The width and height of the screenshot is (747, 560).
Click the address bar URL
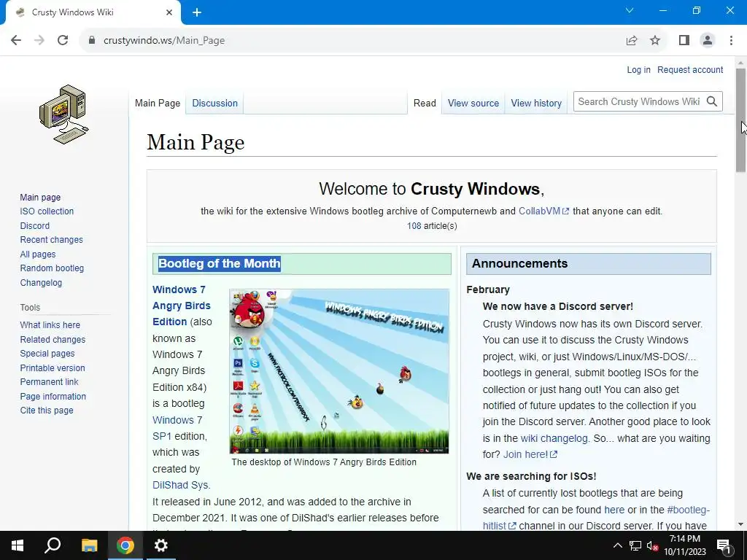point(164,41)
